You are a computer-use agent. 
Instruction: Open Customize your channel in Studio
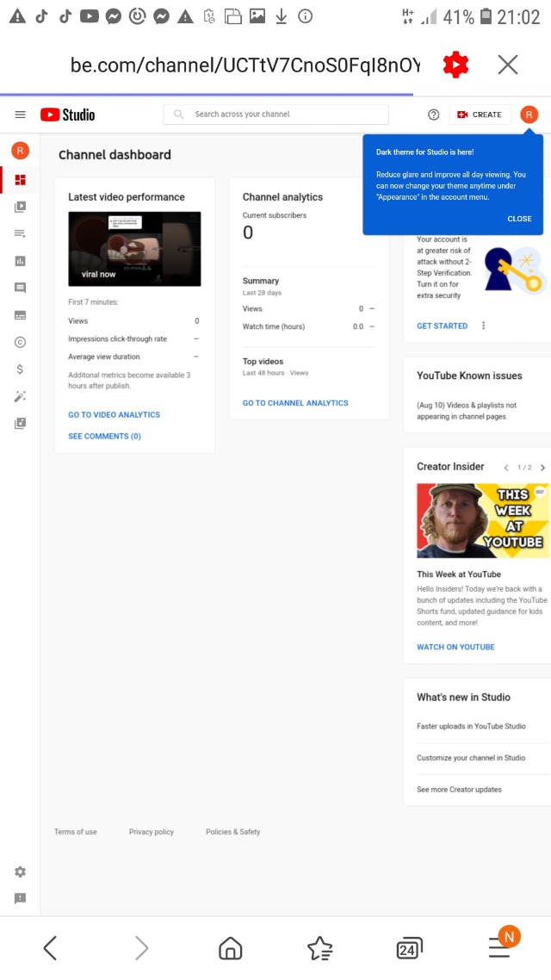pyautogui.click(x=471, y=758)
